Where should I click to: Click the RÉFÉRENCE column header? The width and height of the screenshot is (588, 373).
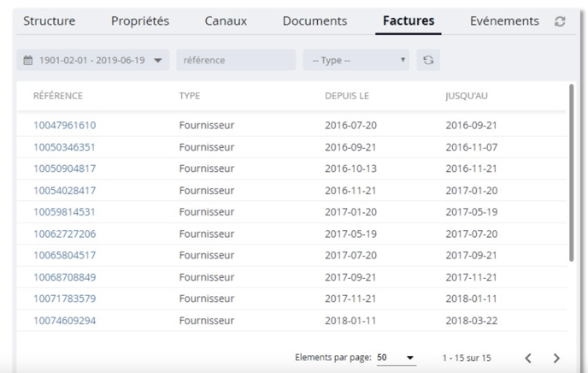(58, 96)
